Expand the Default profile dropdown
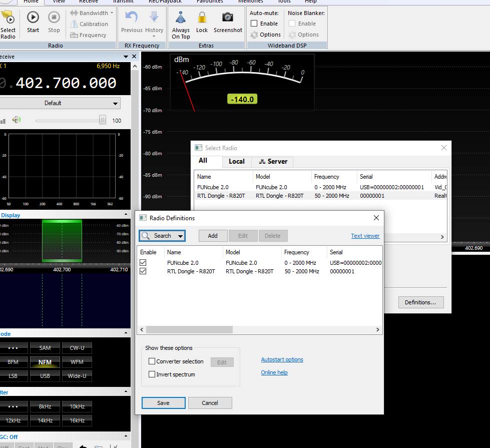Screen dimensions: 490x448 116,103
